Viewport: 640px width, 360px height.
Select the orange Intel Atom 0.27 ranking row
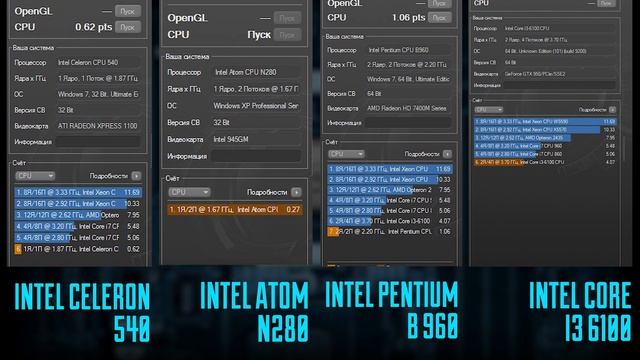[235, 209]
